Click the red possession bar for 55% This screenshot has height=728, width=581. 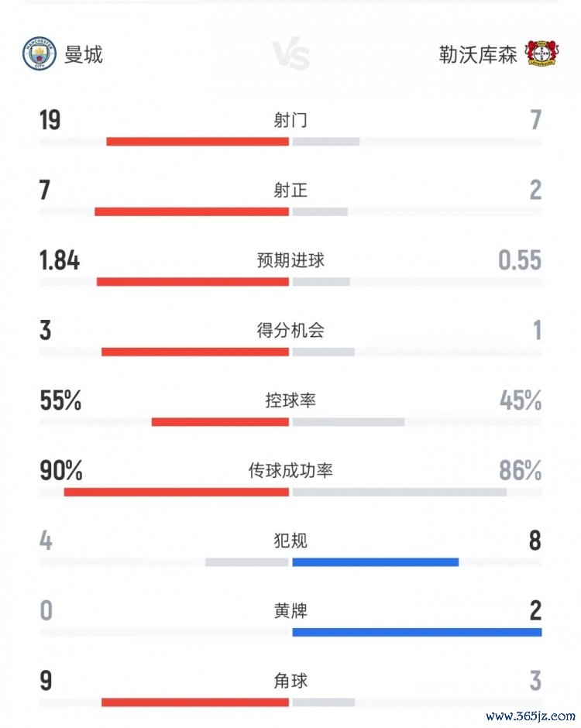[x=220, y=422]
